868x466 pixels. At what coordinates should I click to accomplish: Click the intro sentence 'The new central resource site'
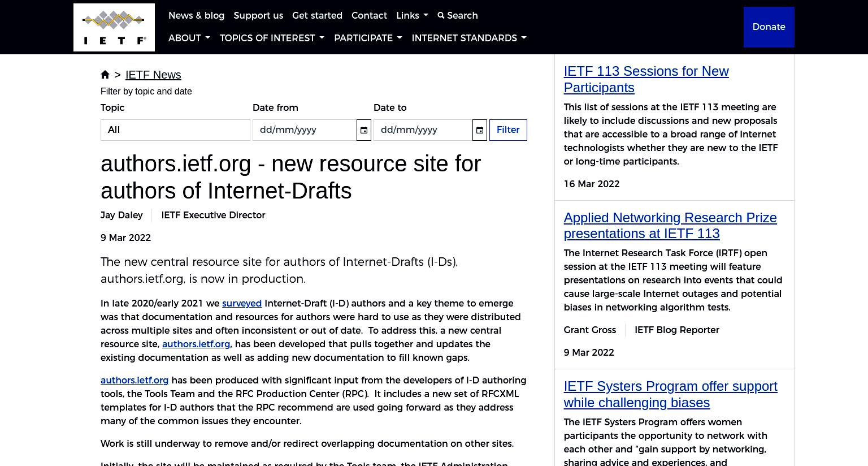(x=279, y=270)
